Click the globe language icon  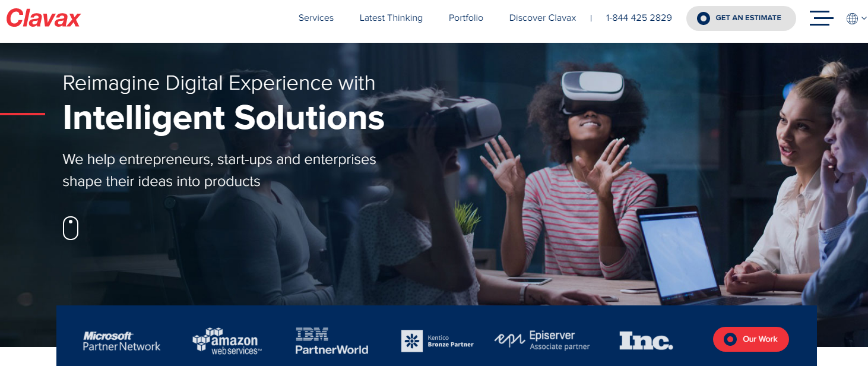click(852, 18)
